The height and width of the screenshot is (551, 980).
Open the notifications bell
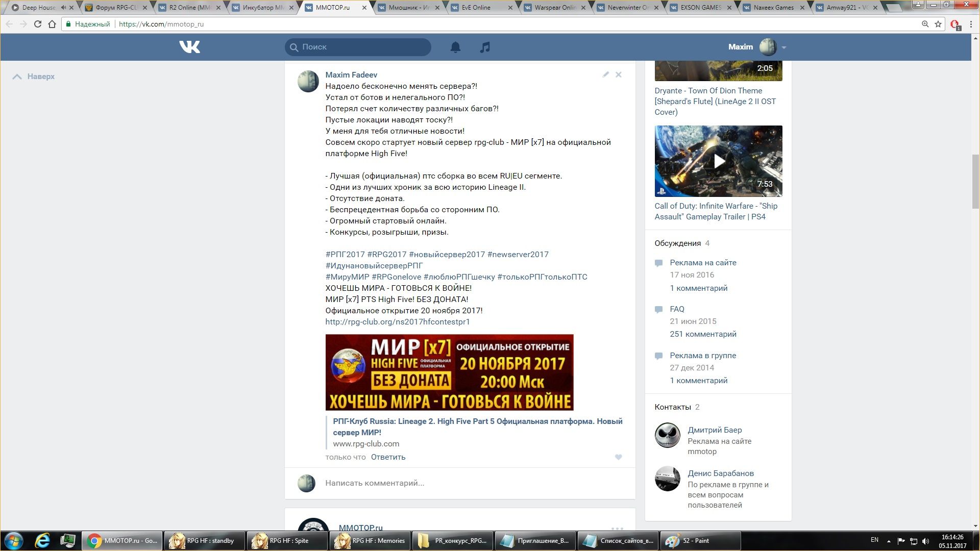[x=455, y=47]
